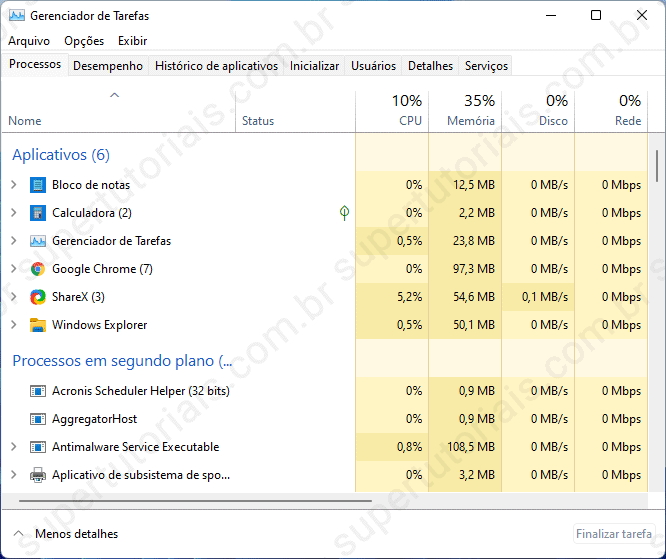Click the Gerenciador de Tarefas process icon
The width and height of the screenshot is (666, 559).
click(x=38, y=241)
